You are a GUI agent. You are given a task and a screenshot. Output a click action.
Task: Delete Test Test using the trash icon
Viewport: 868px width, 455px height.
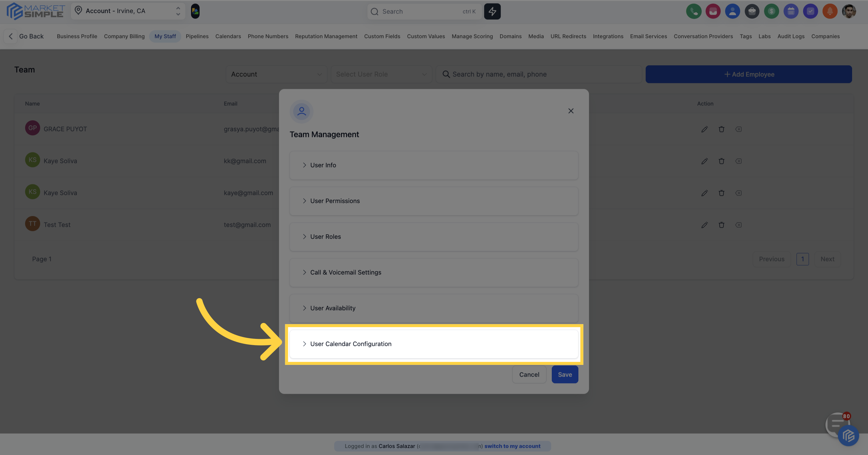pos(722,225)
